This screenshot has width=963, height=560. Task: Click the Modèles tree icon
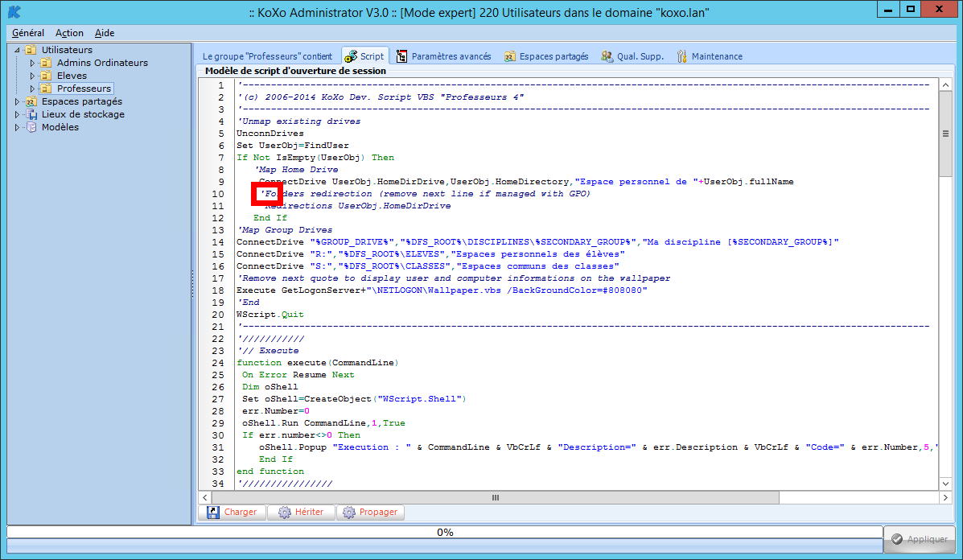pos(31,127)
